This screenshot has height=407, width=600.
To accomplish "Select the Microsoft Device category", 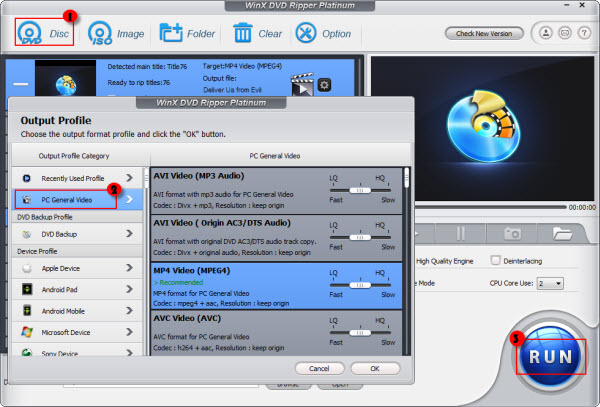I will point(77,332).
